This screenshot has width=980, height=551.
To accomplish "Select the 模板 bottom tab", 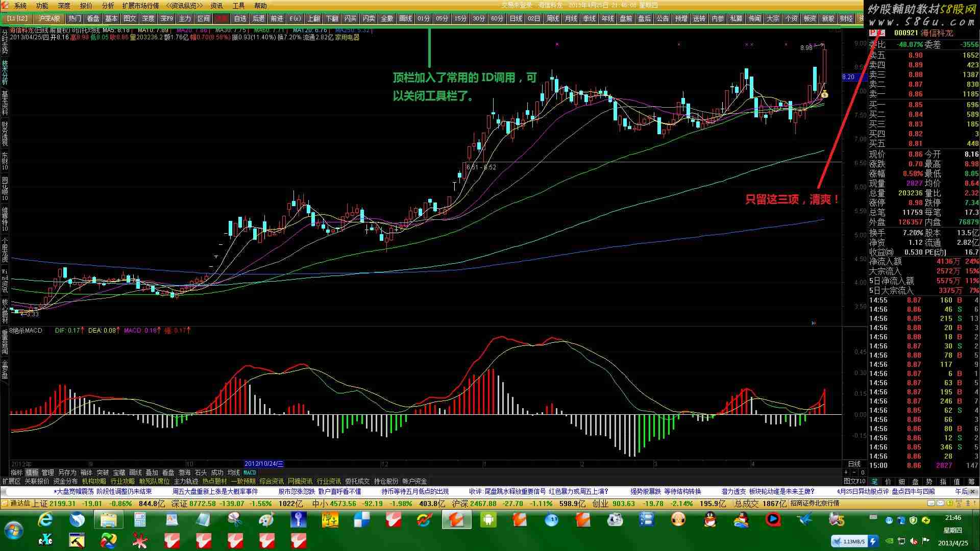I will (x=32, y=472).
